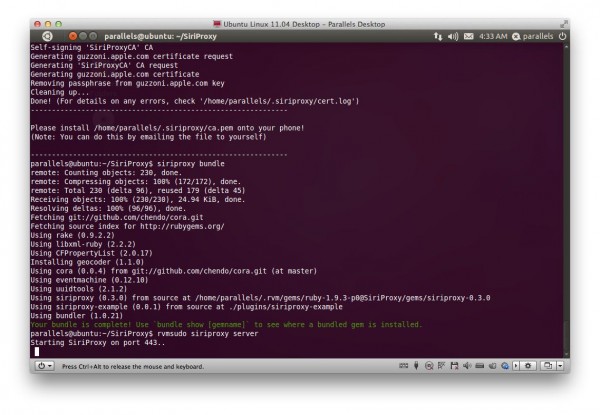Screen dimensions: 600x415
Task: Minimize the Ubuntu terminal window
Action: (x=83, y=36)
